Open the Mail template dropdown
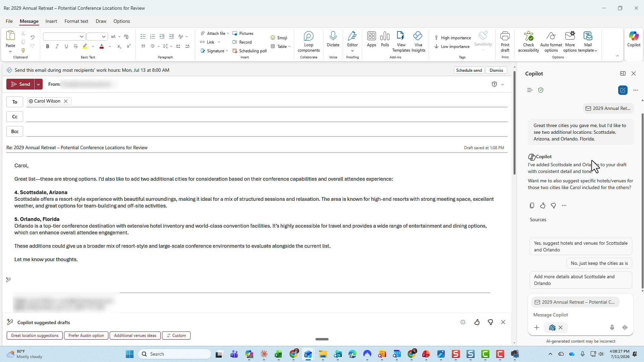644x362 pixels. (588, 42)
